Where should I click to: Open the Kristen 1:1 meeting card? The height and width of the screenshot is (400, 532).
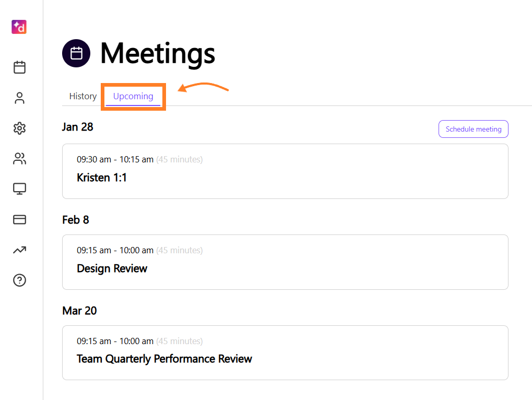285,171
